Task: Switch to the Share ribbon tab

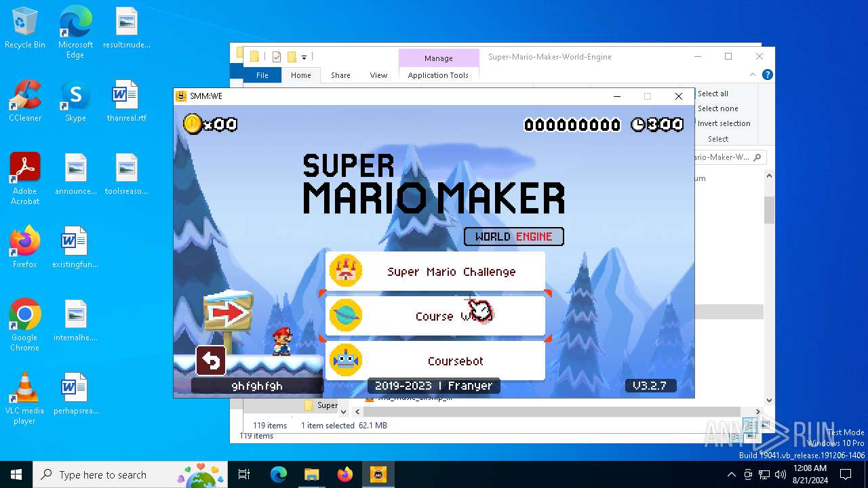Action: (340, 75)
